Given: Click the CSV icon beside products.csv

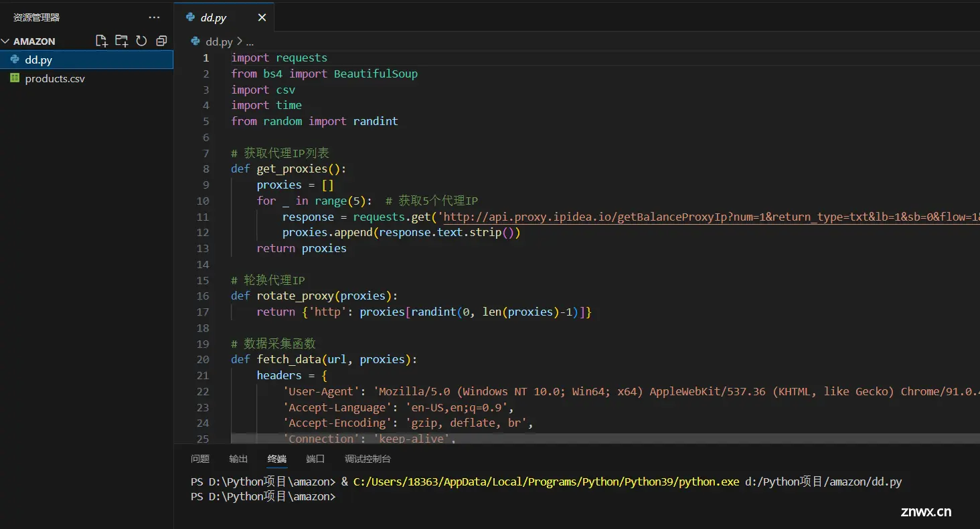Looking at the screenshot, I should 15,78.
